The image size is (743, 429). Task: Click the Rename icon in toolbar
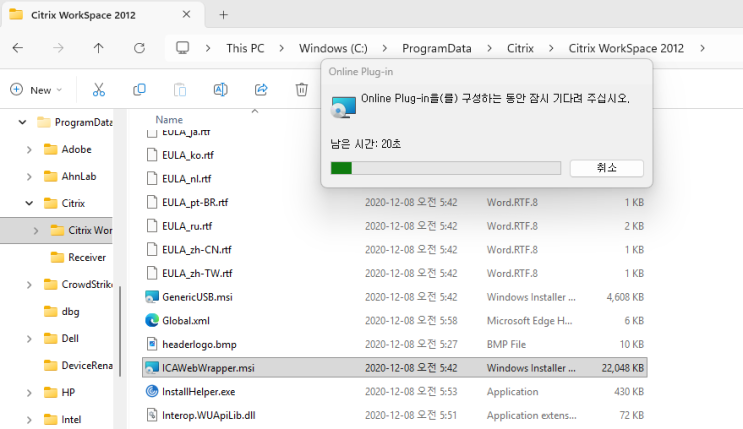pyautogui.click(x=221, y=90)
